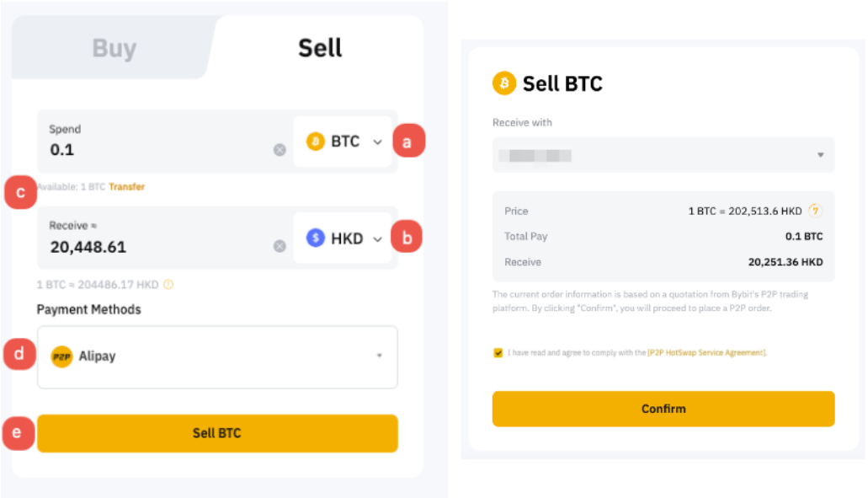Open the HKD currency dropdown
The width and height of the screenshot is (868, 498).
[377, 238]
